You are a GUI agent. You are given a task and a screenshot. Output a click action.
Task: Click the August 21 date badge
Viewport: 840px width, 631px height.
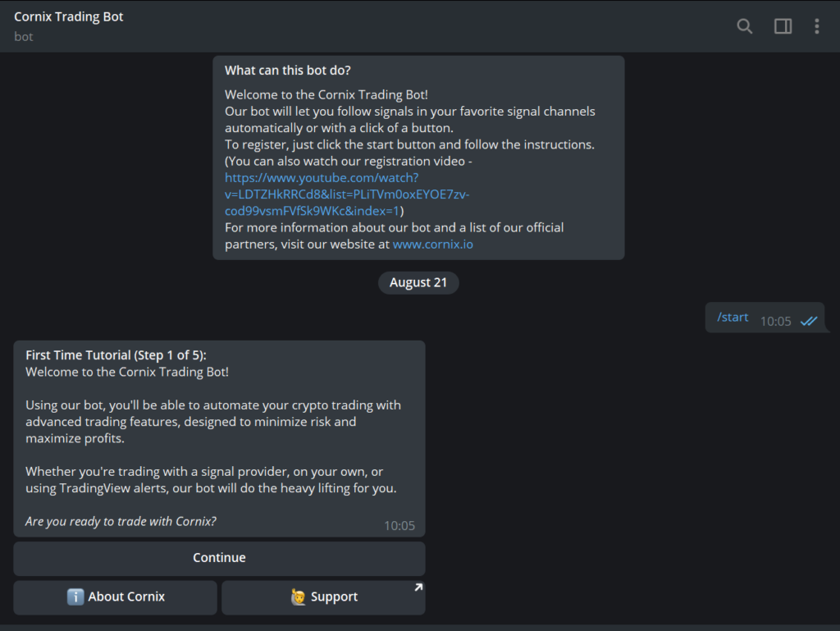pyautogui.click(x=418, y=282)
